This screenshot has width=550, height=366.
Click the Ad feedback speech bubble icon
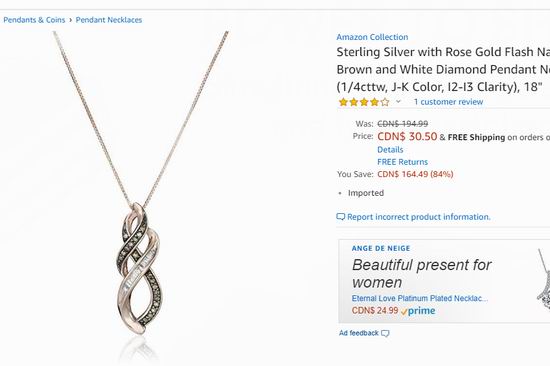tap(385, 333)
